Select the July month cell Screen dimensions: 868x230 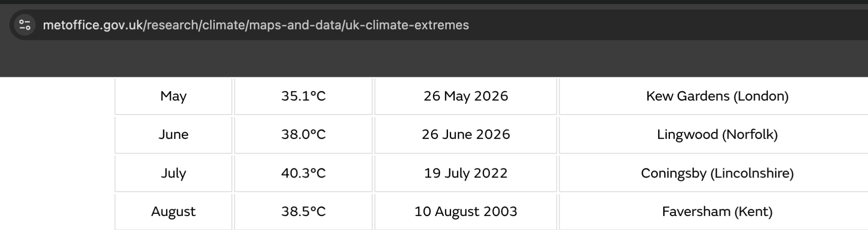point(174,173)
